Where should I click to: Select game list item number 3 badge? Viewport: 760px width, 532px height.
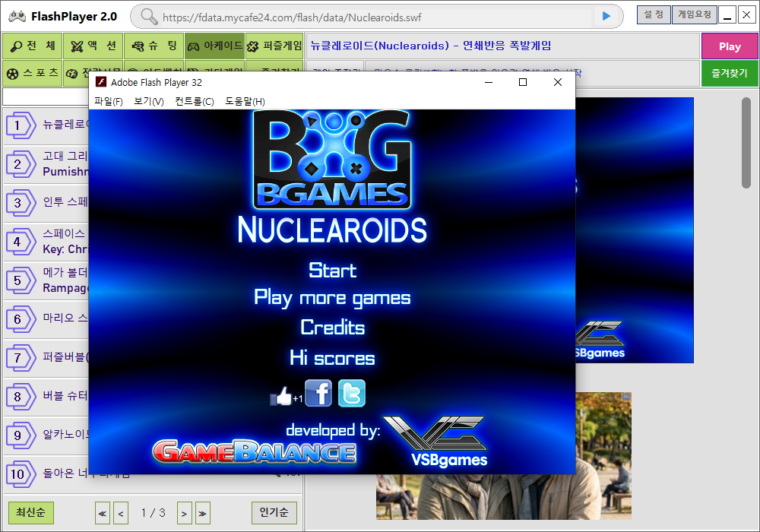point(21,203)
